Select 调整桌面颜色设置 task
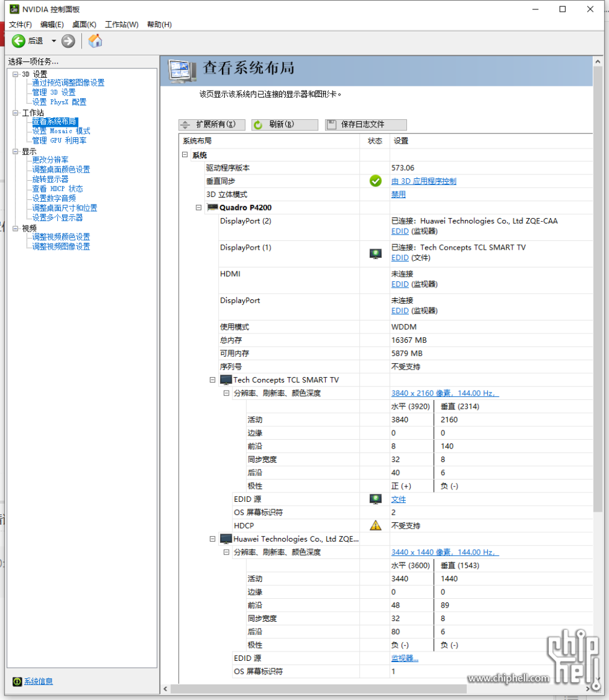The width and height of the screenshot is (609, 700). point(62,169)
